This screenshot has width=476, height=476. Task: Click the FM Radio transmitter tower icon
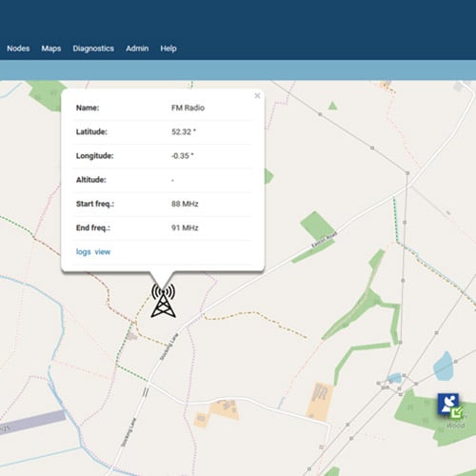pos(163,300)
